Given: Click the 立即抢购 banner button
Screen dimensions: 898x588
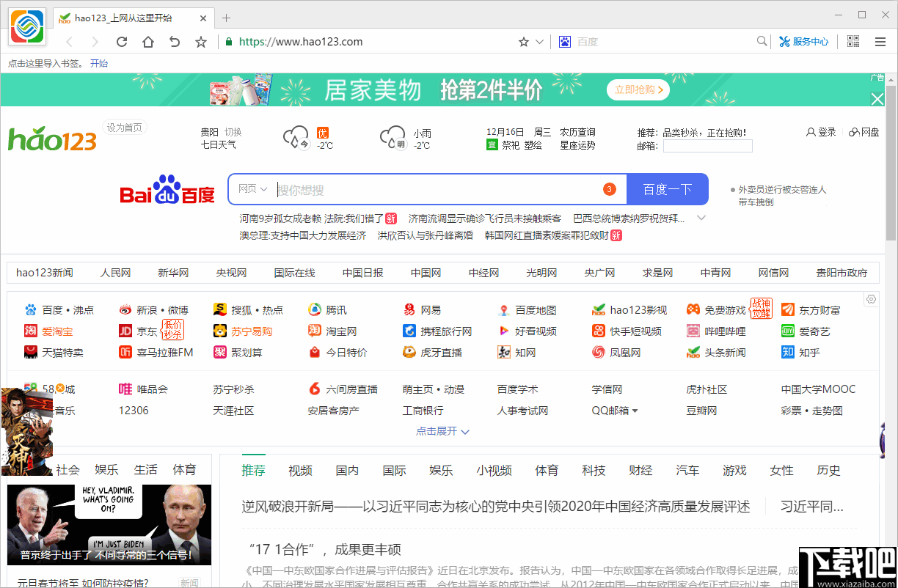Looking at the screenshot, I should 638,89.
